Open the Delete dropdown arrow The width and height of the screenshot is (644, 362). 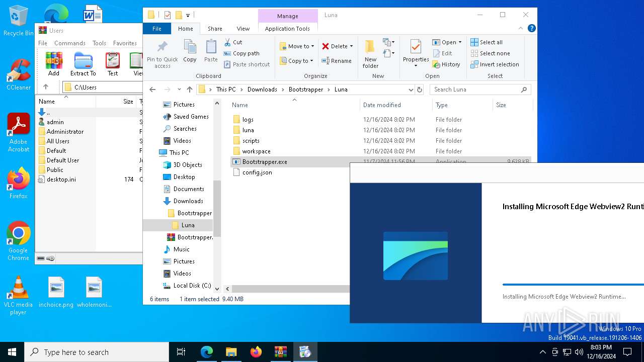pyautogui.click(x=351, y=46)
